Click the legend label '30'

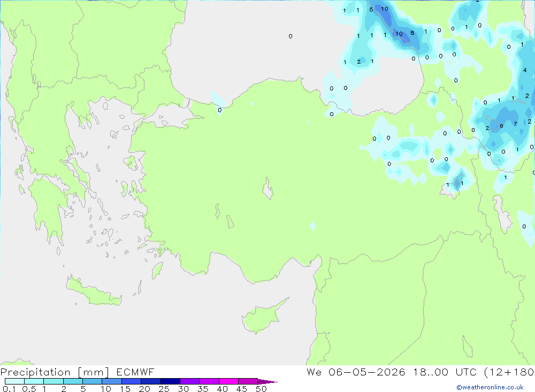(x=184, y=389)
